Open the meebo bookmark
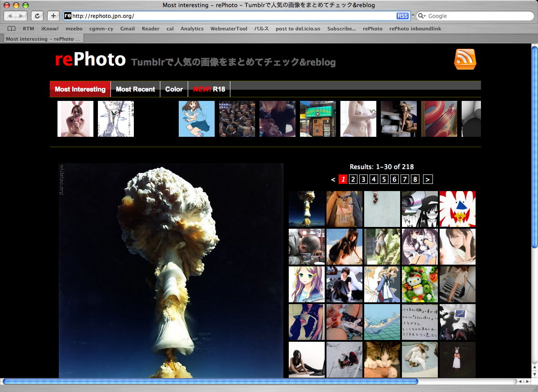This screenshot has width=538, height=392. pyautogui.click(x=74, y=29)
